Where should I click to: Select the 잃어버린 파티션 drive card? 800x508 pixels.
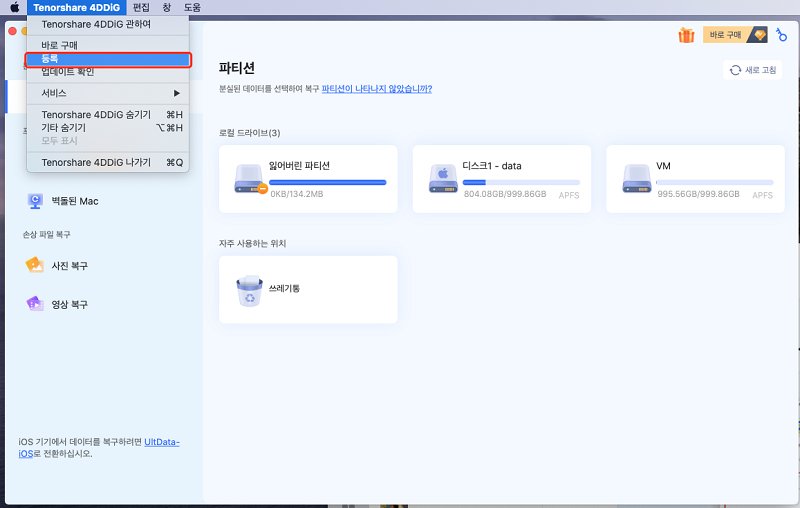tap(308, 179)
